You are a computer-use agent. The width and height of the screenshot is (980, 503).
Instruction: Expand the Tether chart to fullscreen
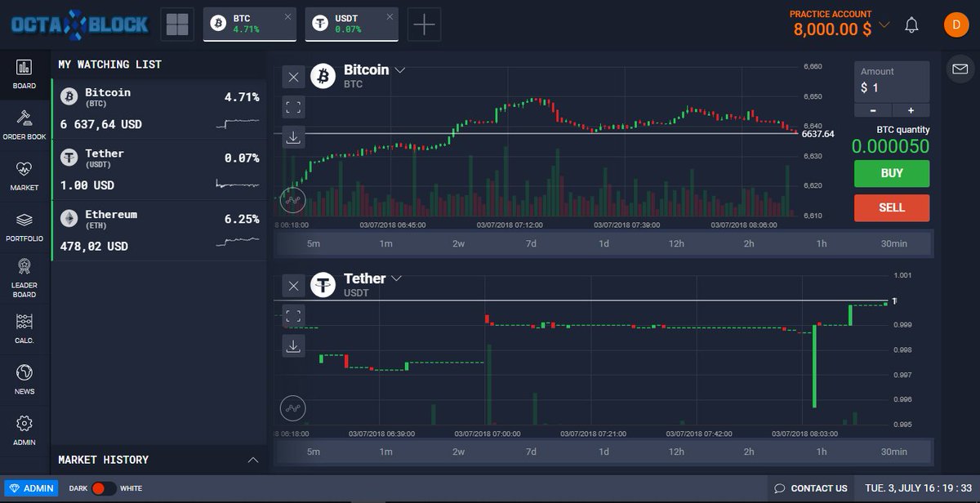pos(294,316)
